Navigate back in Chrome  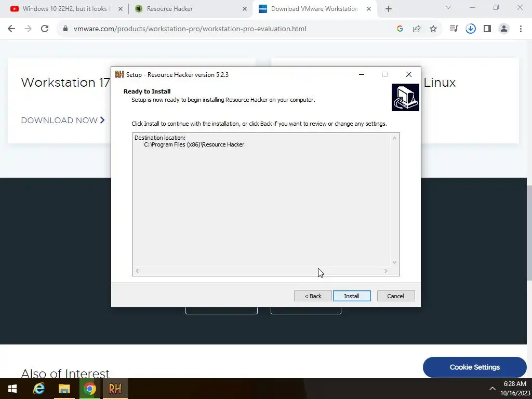[x=11, y=29]
